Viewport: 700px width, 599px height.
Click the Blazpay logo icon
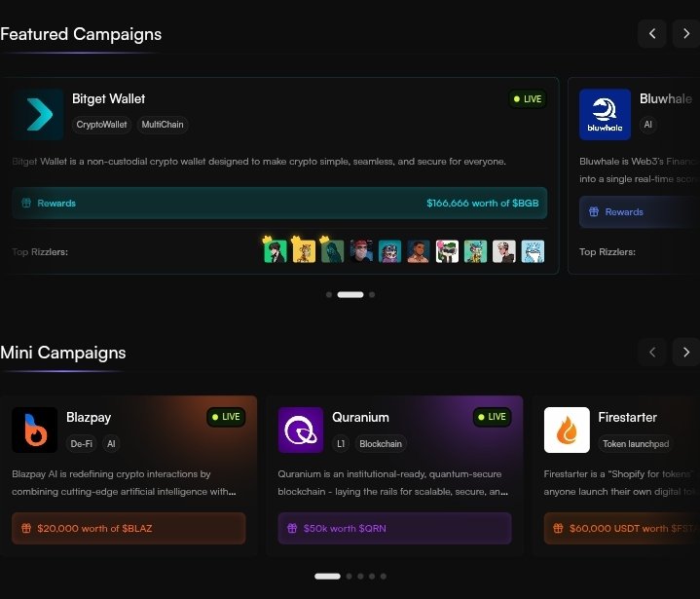35,430
